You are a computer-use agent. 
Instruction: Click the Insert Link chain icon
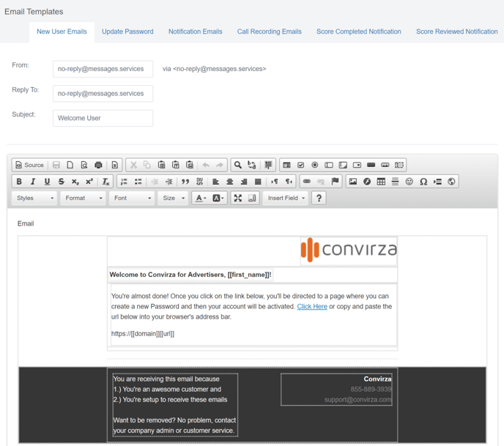click(307, 182)
